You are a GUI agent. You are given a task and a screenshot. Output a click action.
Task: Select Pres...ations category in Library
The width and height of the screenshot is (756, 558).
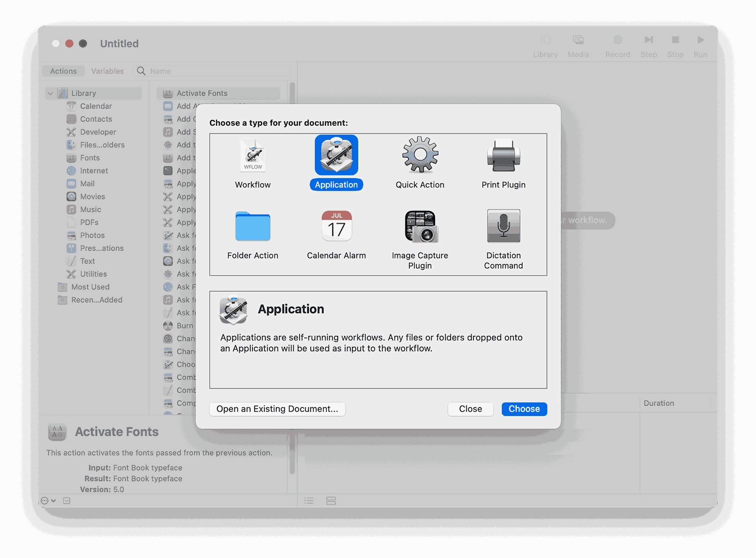(x=102, y=248)
